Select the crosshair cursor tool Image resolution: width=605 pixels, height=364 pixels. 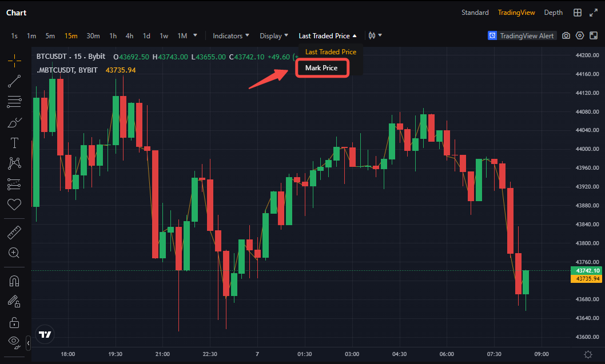(15, 61)
